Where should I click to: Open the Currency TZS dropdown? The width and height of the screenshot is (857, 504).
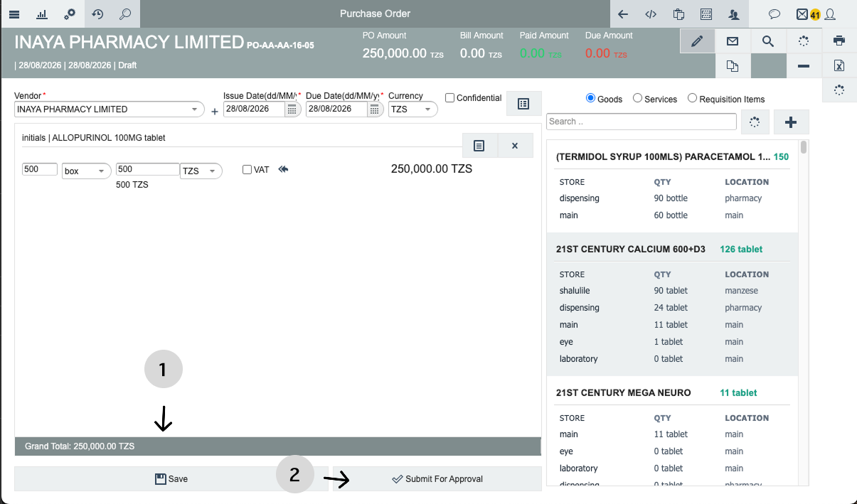[412, 109]
